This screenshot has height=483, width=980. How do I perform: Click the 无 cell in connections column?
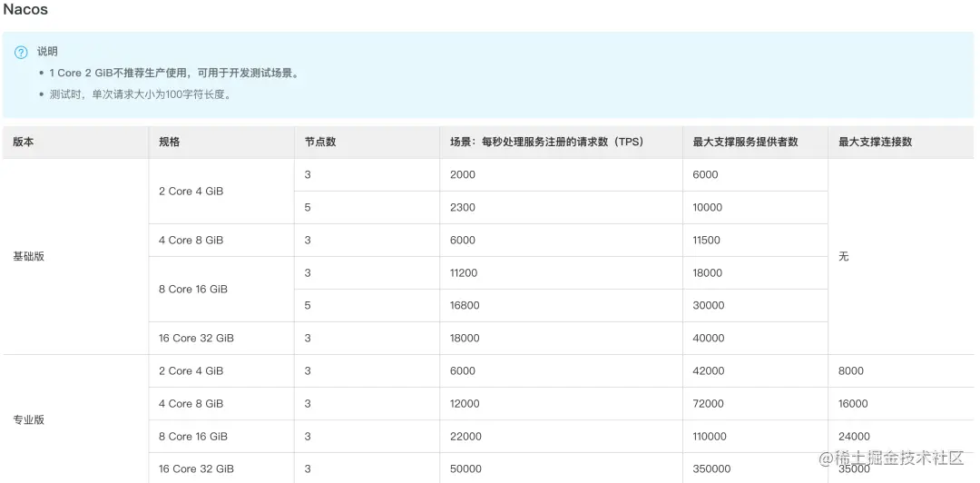click(x=844, y=257)
